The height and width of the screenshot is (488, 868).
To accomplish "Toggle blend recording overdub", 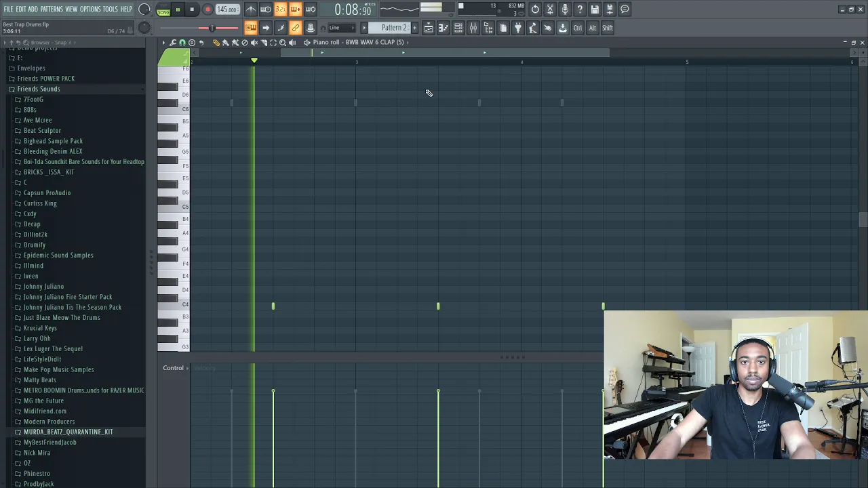I will tap(296, 9).
